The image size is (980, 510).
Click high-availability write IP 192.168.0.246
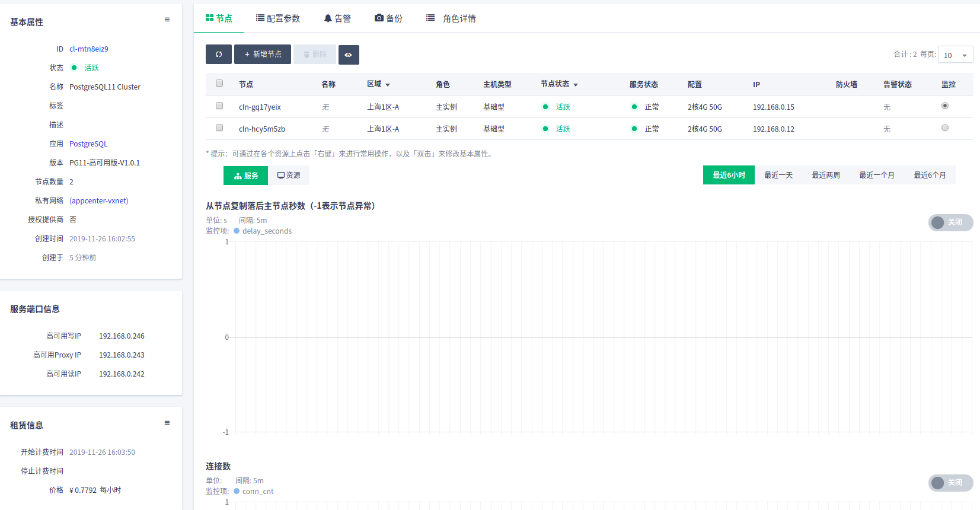pyautogui.click(x=122, y=336)
